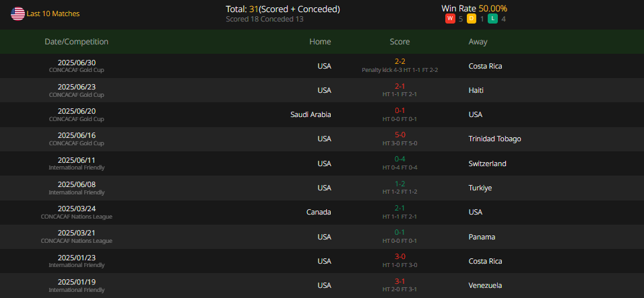Click USA away team in Canada row
The height and width of the screenshot is (298, 644).
475,212
